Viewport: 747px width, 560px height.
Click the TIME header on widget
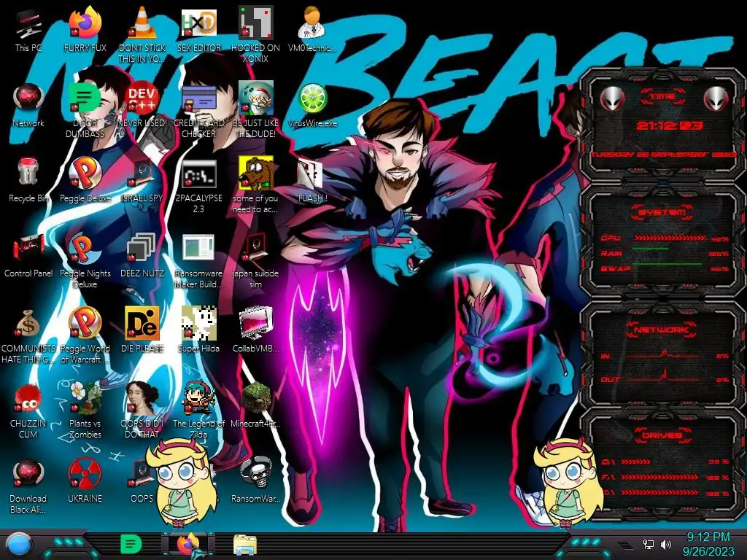coord(662,97)
